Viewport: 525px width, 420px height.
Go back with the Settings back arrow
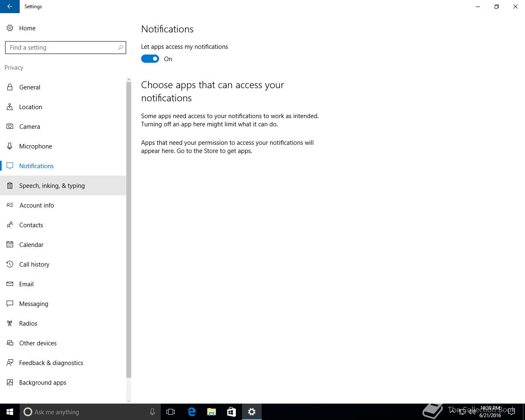pos(10,7)
